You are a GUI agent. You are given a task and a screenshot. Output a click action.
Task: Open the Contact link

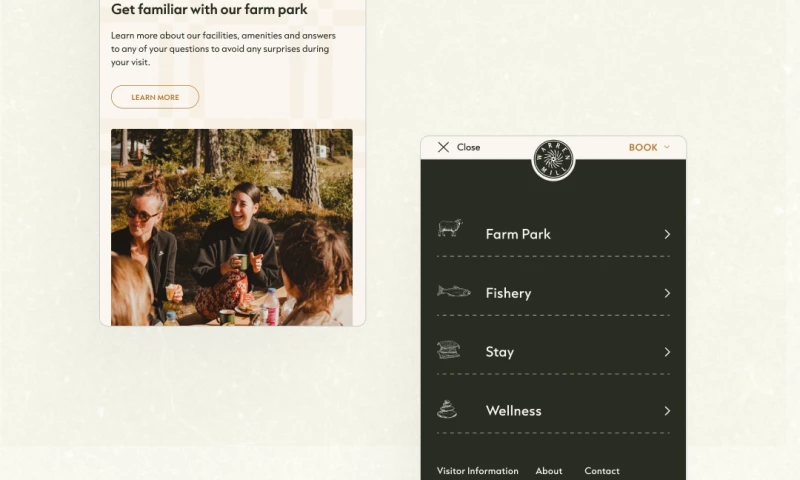coord(602,471)
